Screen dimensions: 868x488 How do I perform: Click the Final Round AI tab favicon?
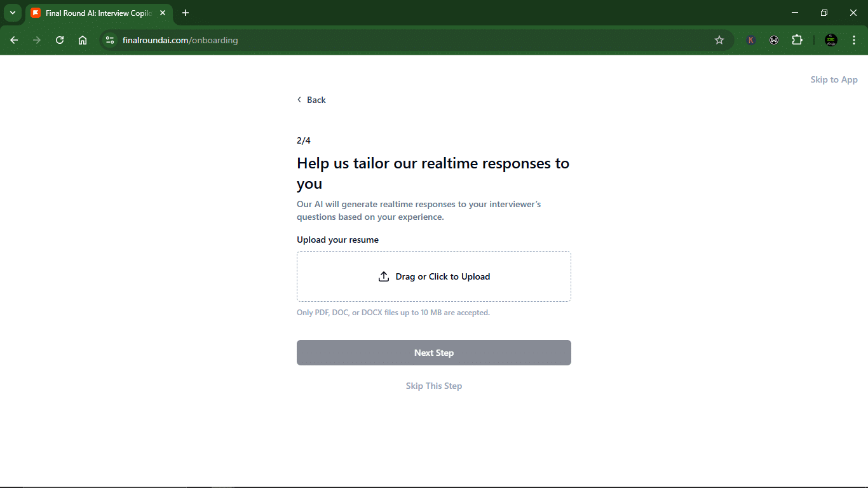point(36,13)
